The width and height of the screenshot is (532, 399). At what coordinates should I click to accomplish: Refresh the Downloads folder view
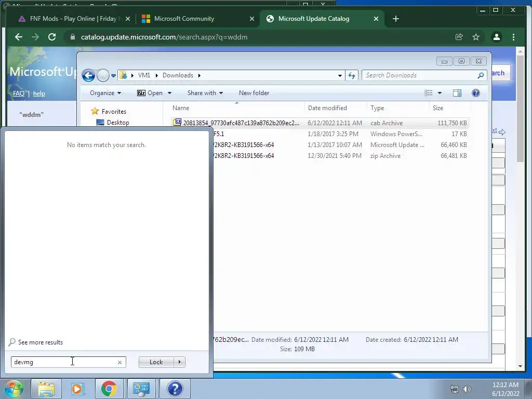point(352,76)
